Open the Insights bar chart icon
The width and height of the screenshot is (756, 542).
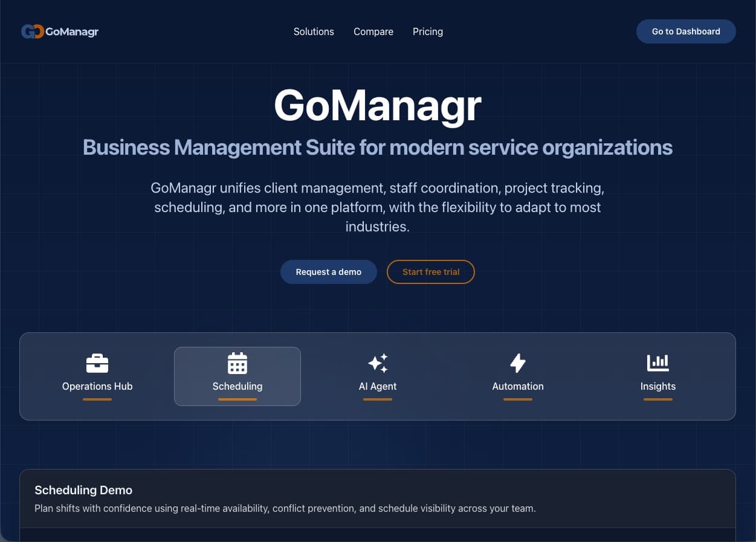(x=658, y=363)
